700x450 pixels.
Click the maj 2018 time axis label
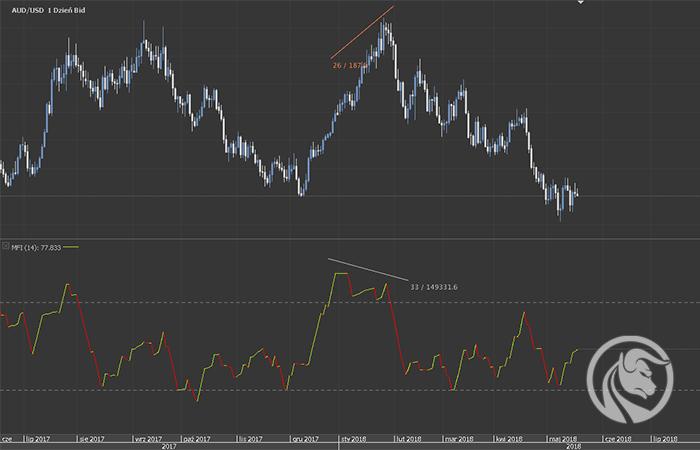click(563, 439)
